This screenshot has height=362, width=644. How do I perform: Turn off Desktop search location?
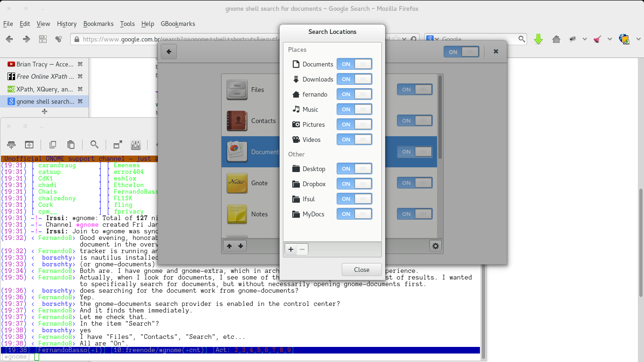coord(354,169)
